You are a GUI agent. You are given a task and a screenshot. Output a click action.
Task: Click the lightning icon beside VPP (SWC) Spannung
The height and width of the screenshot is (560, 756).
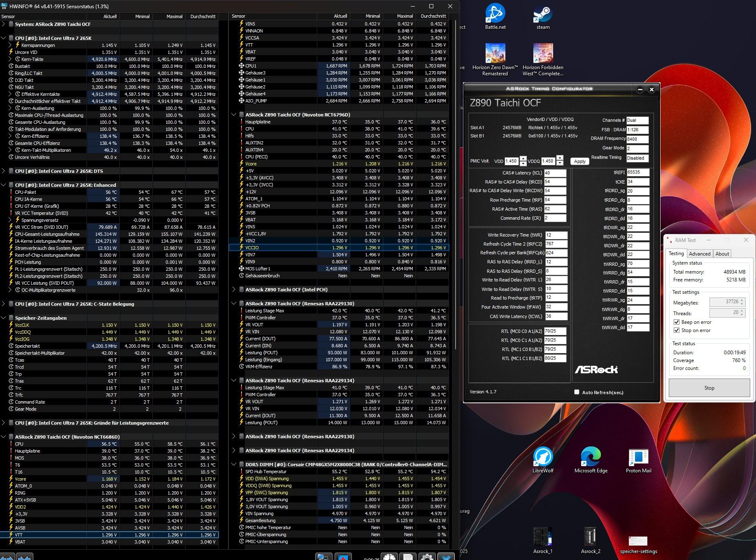pos(242,493)
